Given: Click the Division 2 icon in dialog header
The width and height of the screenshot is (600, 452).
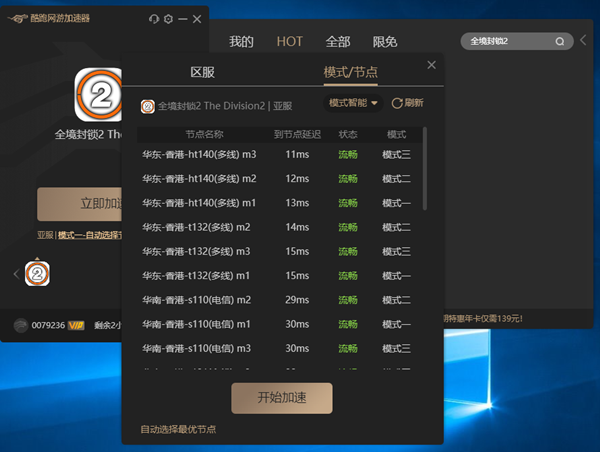Looking at the screenshot, I should pos(148,106).
